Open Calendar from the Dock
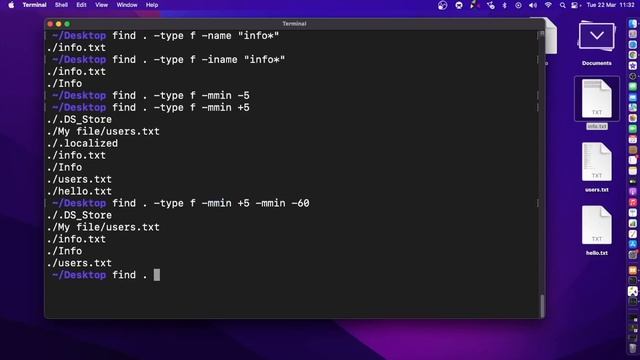Viewport: 640px width, 360px height. tap(633, 139)
